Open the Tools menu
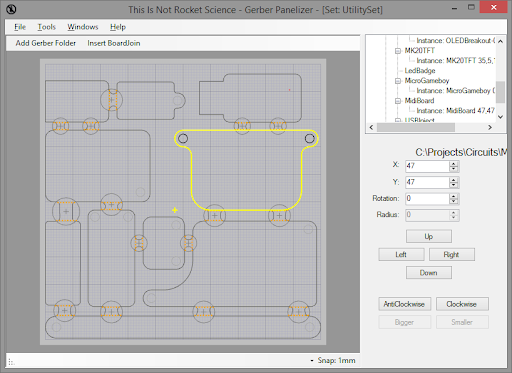The image size is (512, 373). click(46, 27)
